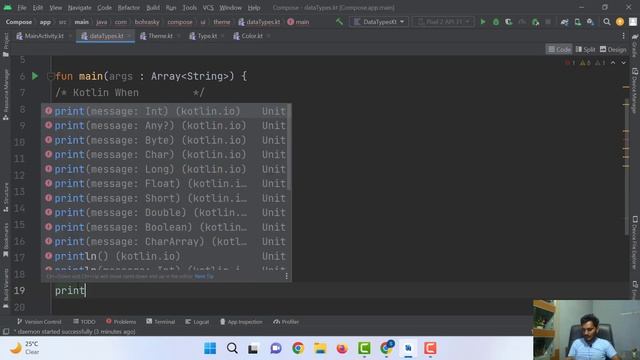Click the Attach Debugger to Android Process icon
The width and height of the screenshot is (640, 360).
point(535,22)
